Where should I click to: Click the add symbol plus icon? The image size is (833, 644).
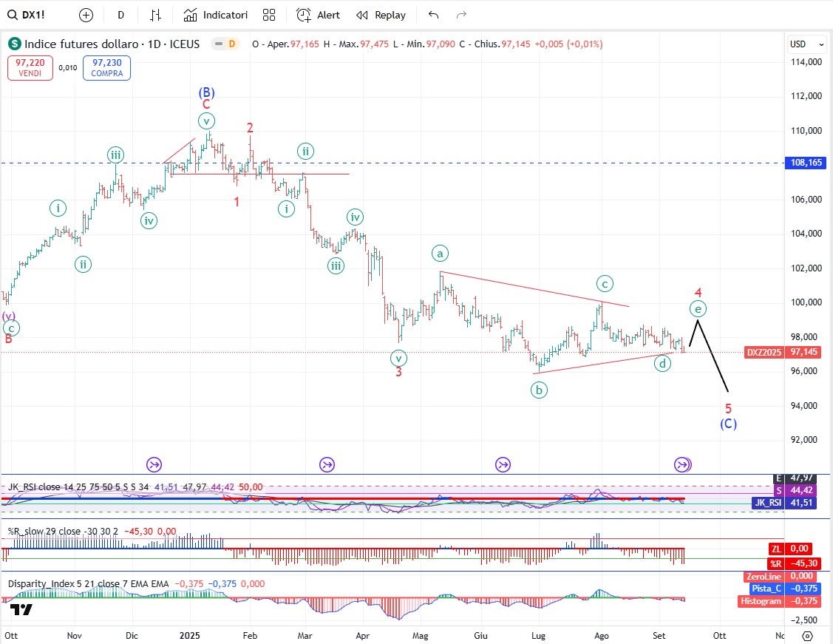point(86,15)
